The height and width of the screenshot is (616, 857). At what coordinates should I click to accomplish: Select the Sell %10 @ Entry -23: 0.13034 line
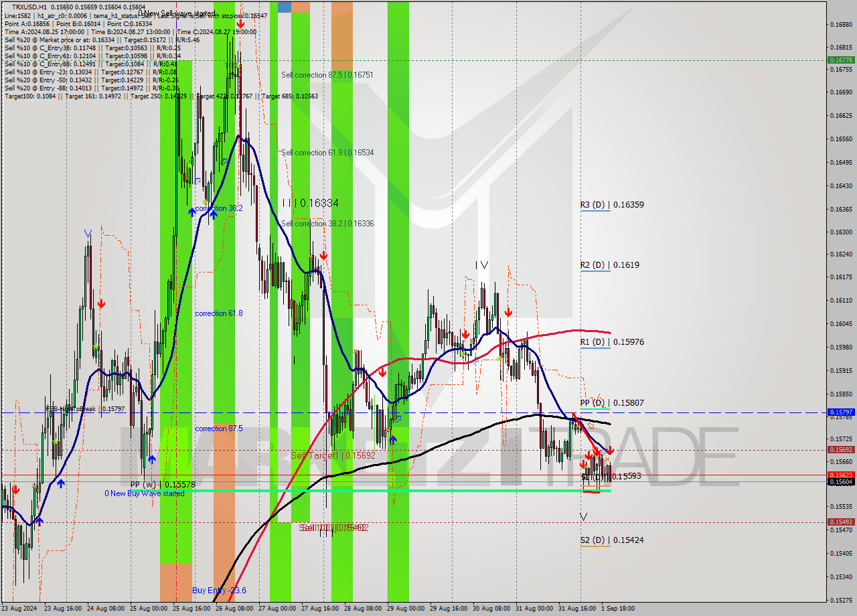(x=90, y=72)
